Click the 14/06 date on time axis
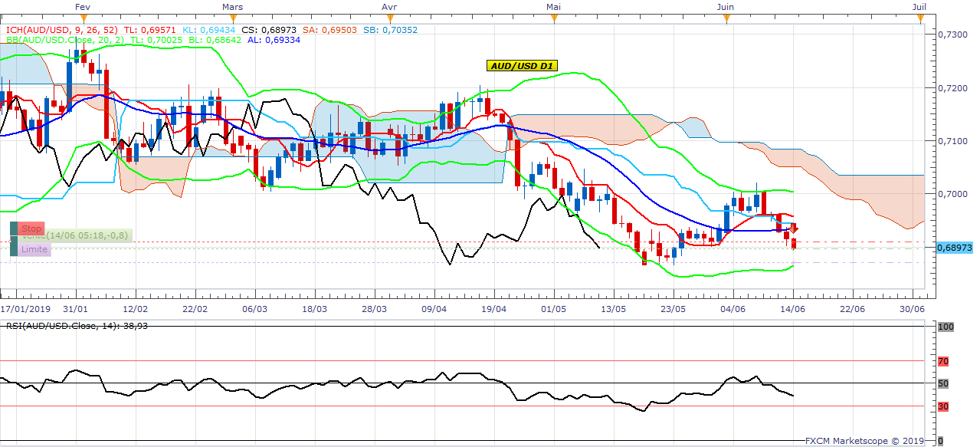The height and width of the screenshot is (447, 980). 792,309
